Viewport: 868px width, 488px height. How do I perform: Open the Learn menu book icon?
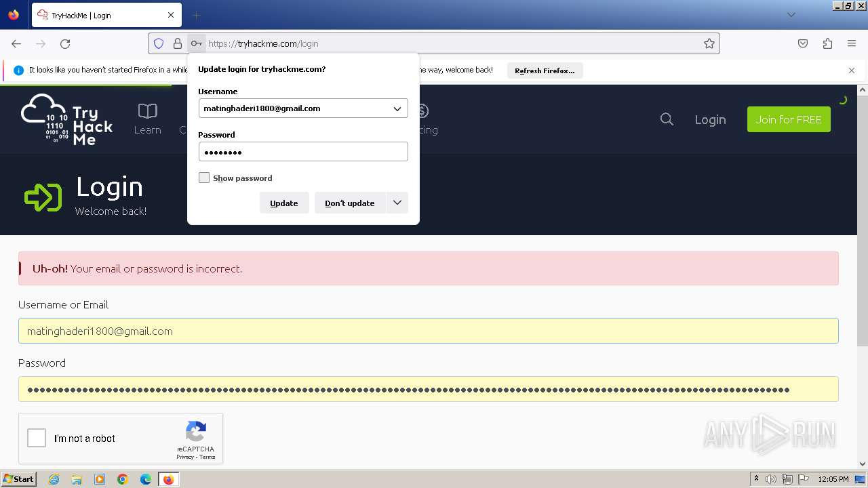(147, 111)
